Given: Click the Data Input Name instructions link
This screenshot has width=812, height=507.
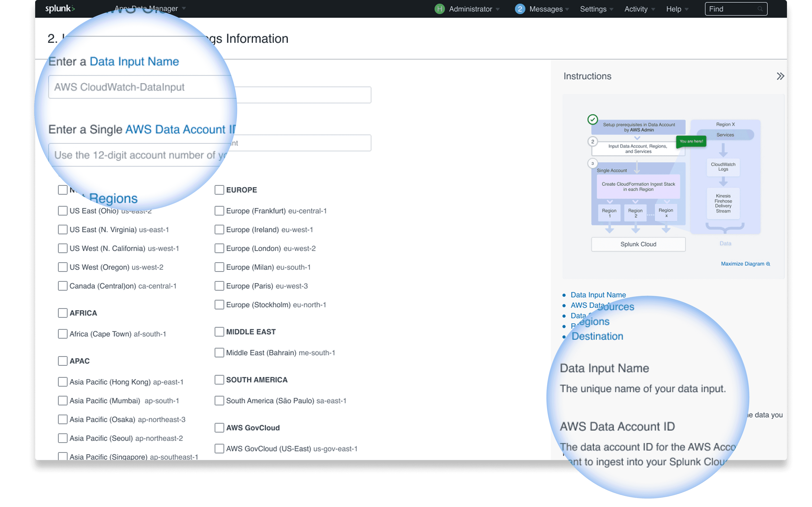Looking at the screenshot, I should pos(598,295).
